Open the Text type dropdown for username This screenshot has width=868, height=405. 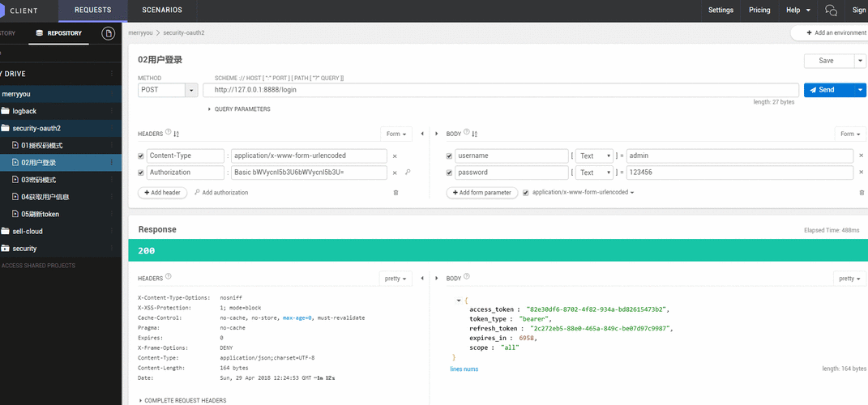595,156
